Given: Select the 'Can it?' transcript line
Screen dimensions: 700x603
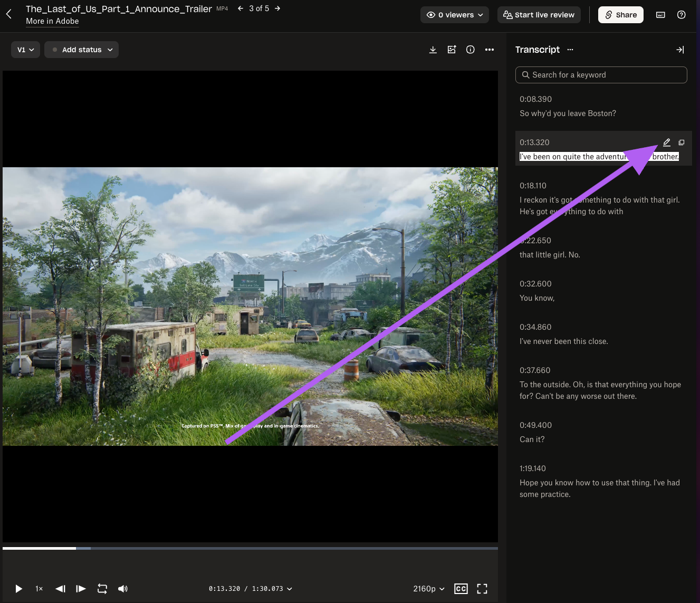Looking at the screenshot, I should 532,439.
